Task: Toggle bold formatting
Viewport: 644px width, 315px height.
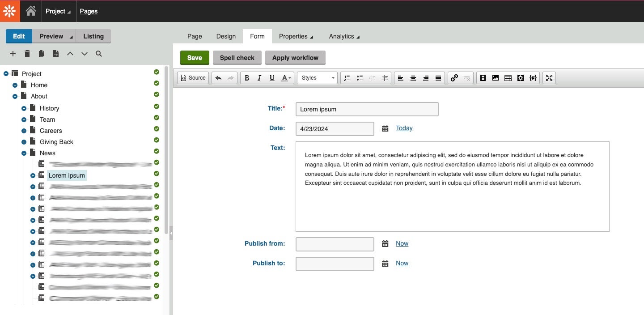Action: (x=246, y=78)
